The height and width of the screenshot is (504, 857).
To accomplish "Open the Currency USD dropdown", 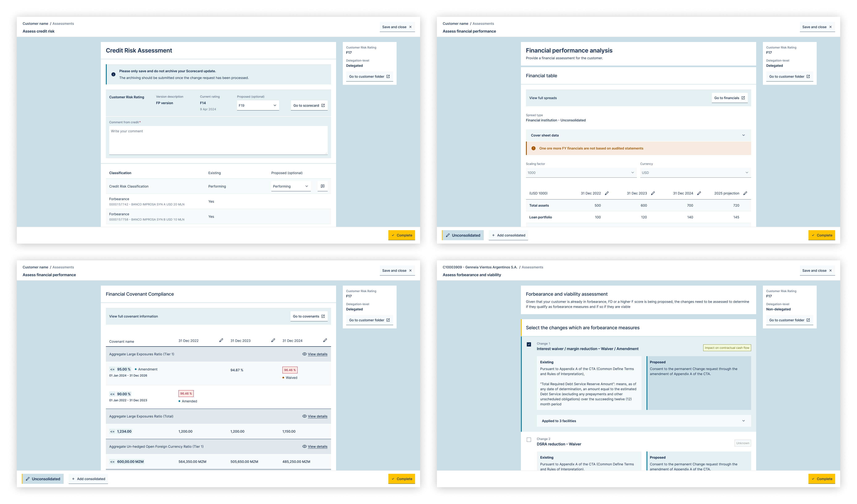I will [695, 173].
